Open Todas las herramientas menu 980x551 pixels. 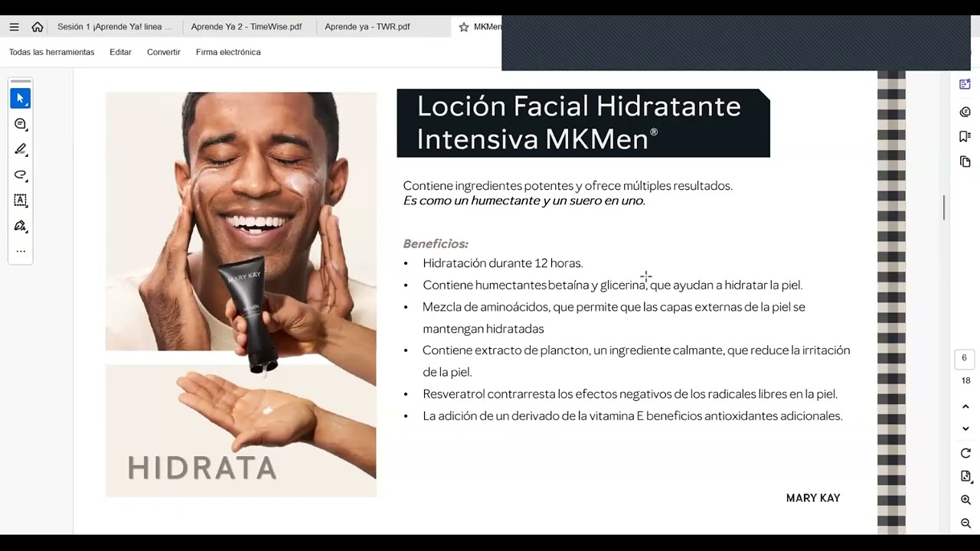coord(51,52)
